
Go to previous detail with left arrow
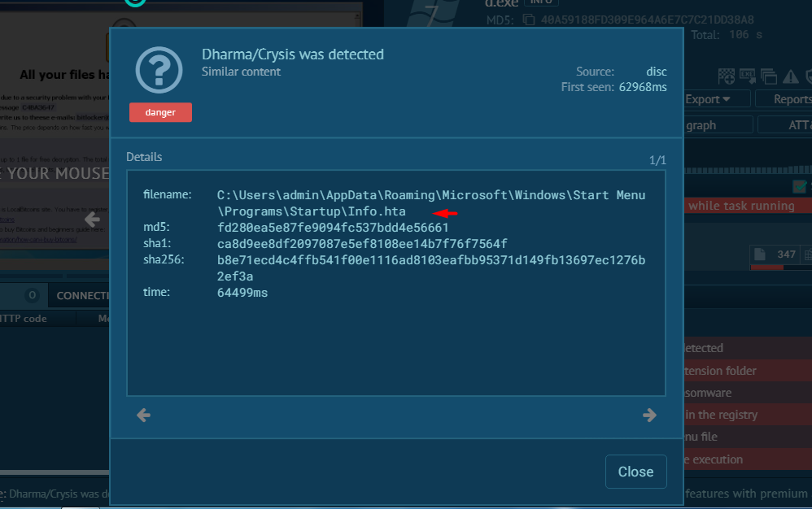coord(144,415)
